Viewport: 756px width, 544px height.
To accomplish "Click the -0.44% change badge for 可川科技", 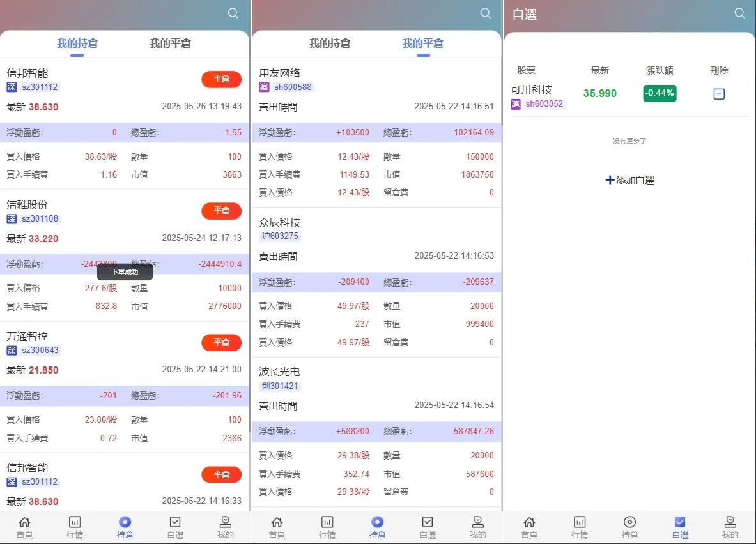I will tap(660, 93).
